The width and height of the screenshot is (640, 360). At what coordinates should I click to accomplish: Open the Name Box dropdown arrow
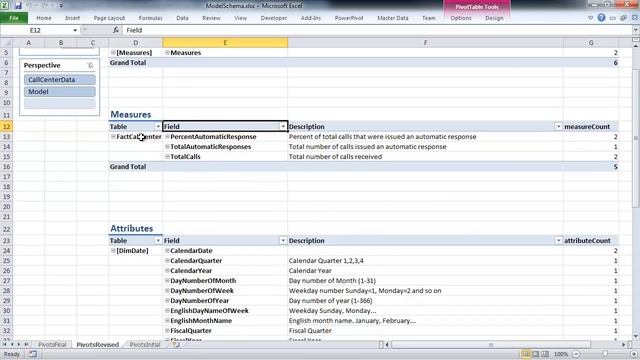click(x=75, y=30)
